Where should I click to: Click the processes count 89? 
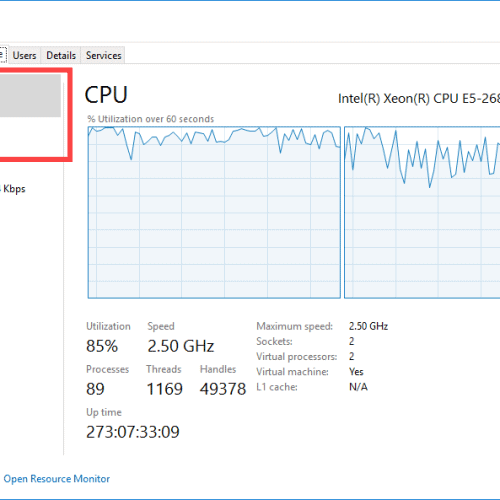pyautogui.click(x=95, y=389)
